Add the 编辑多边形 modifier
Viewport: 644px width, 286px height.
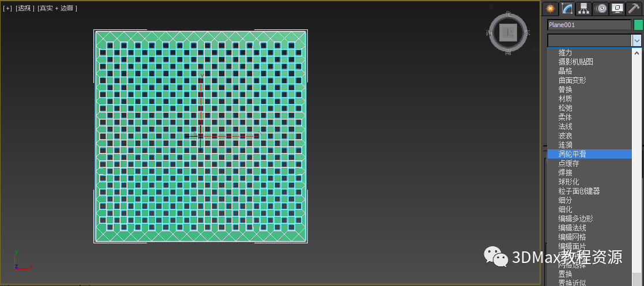589,219
